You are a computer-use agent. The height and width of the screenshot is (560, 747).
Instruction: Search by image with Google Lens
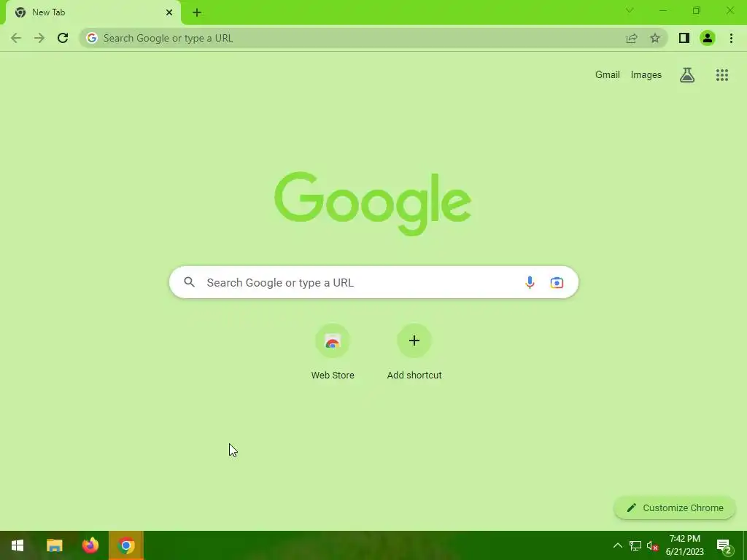click(557, 282)
